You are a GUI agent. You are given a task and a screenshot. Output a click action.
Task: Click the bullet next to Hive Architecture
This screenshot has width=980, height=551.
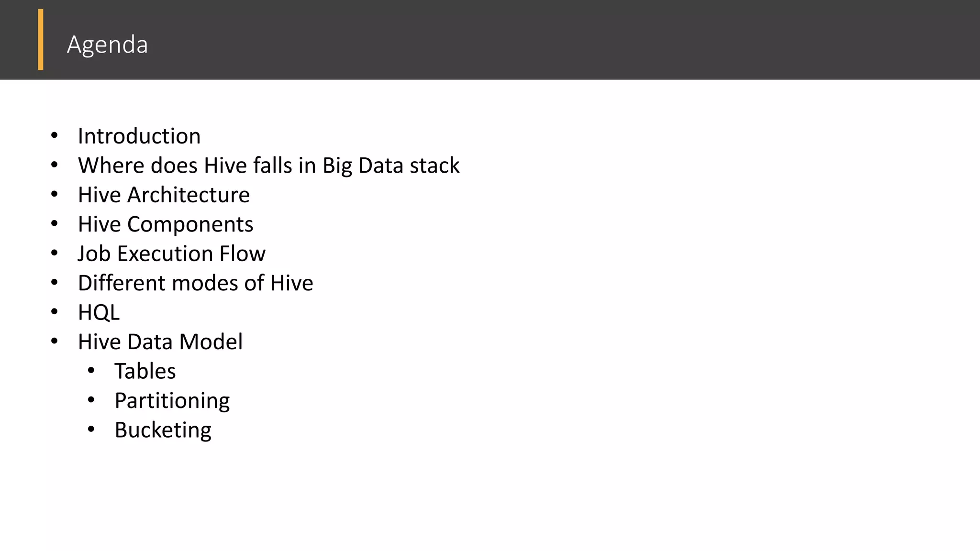pos(55,194)
